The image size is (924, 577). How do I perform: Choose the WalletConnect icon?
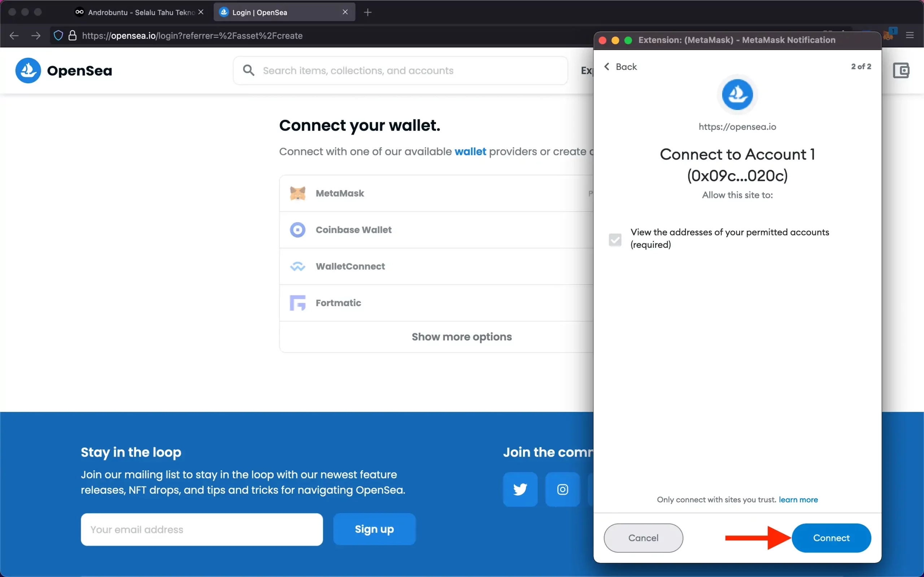click(298, 267)
